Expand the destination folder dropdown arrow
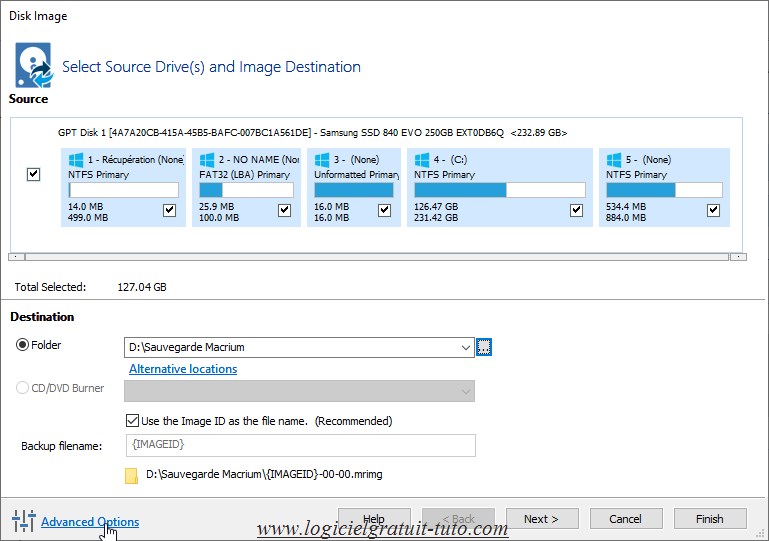This screenshot has width=769, height=541. pos(465,347)
